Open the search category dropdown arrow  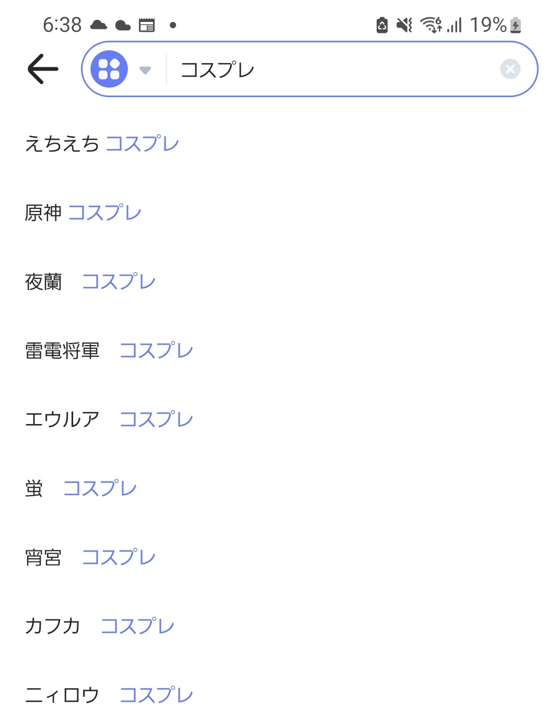coord(145,69)
